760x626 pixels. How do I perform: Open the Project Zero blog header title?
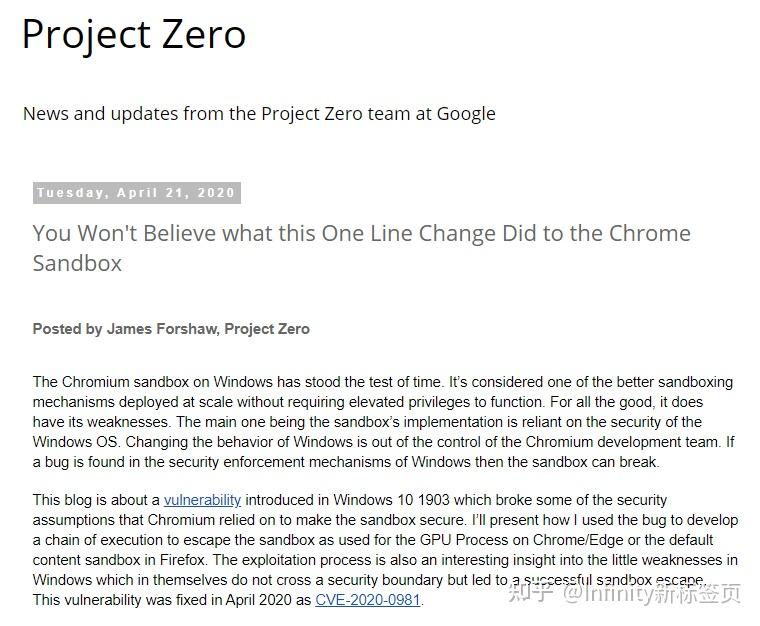(x=133, y=35)
